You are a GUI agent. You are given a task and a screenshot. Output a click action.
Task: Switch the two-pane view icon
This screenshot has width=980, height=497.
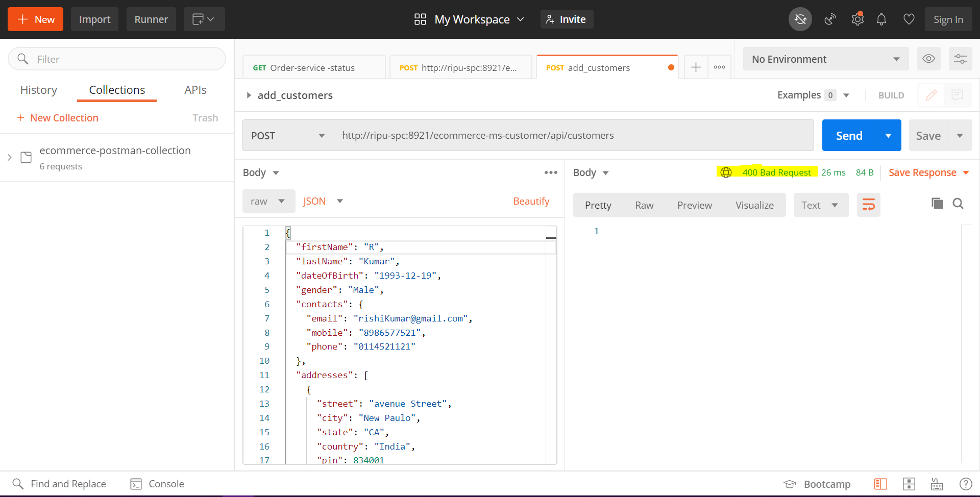click(909, 484)
